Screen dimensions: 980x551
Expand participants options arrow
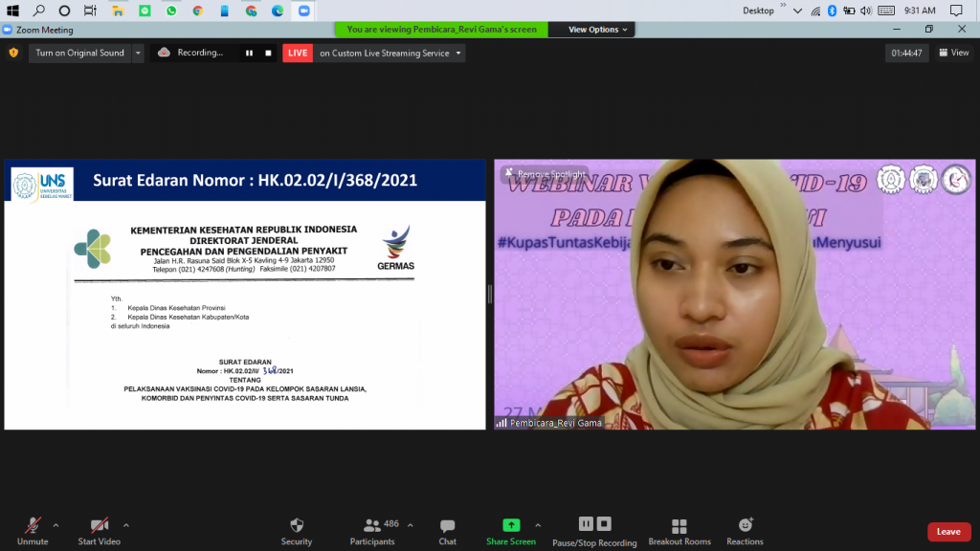coord(410,525)
